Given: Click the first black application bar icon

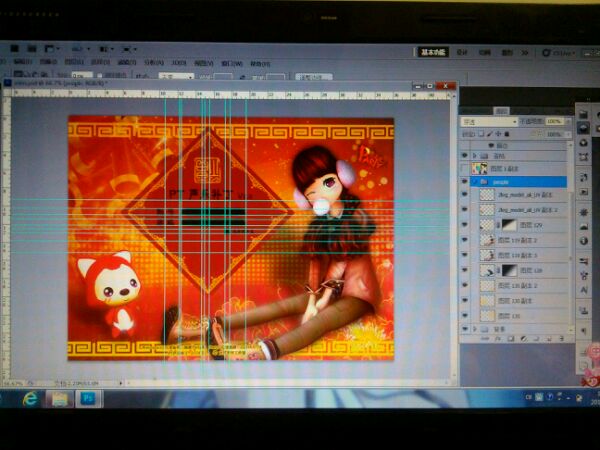Looking at the screenshot, I should point(15,49).
